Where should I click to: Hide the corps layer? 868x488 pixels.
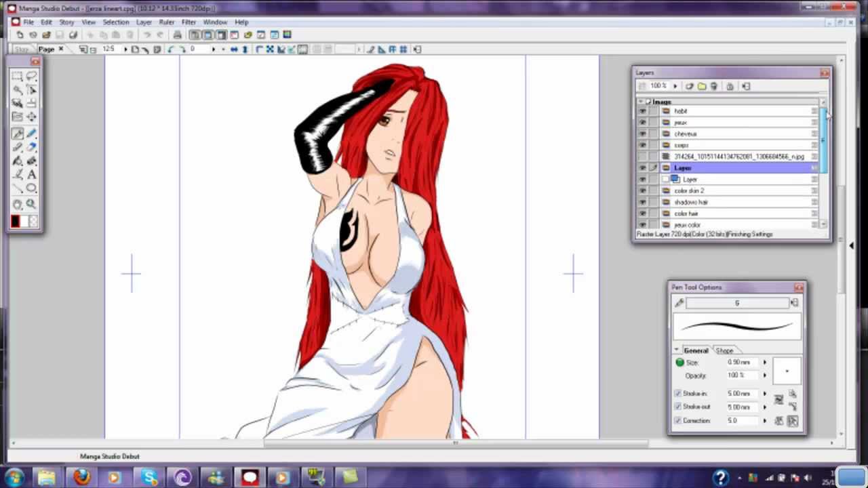pyautogui.click(x=642, y=145)
